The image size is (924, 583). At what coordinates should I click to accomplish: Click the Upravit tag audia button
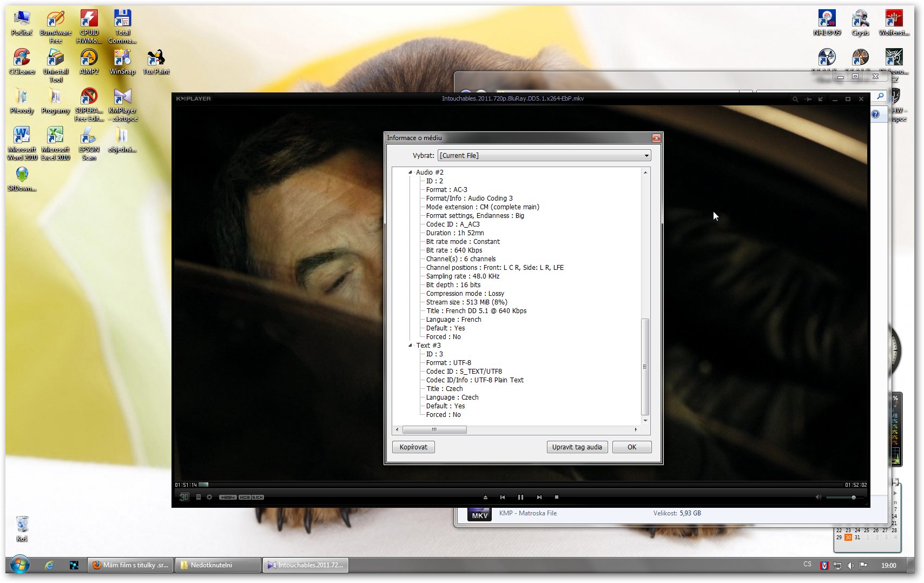577,447
